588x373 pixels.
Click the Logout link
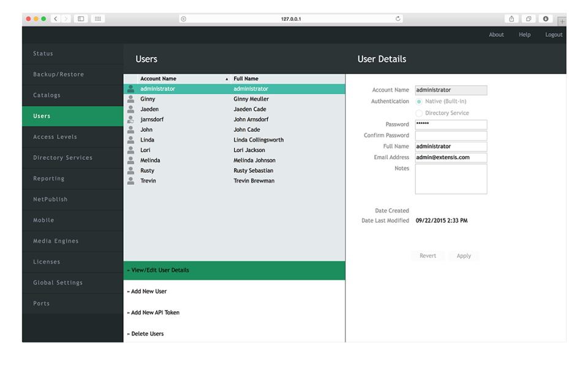[553, 34]
